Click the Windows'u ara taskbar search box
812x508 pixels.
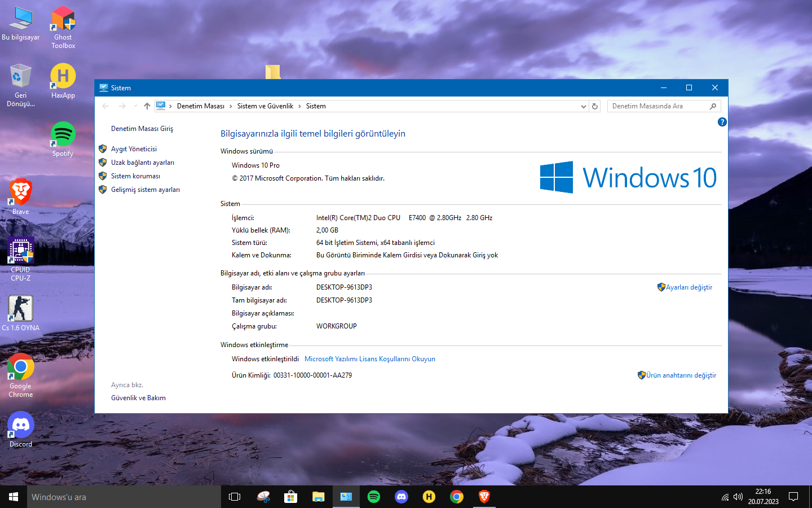(x=124, y=497)
